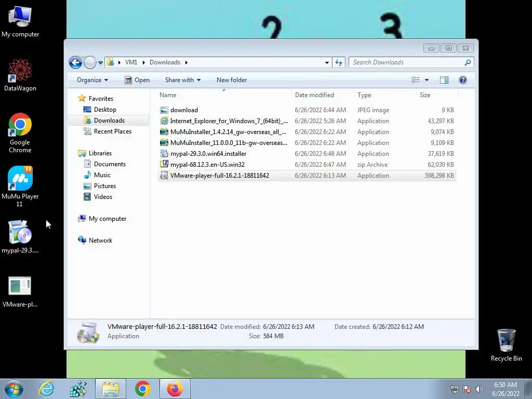Select Libraries in navigation pane

pyautogui.click(x=100, y=153)
